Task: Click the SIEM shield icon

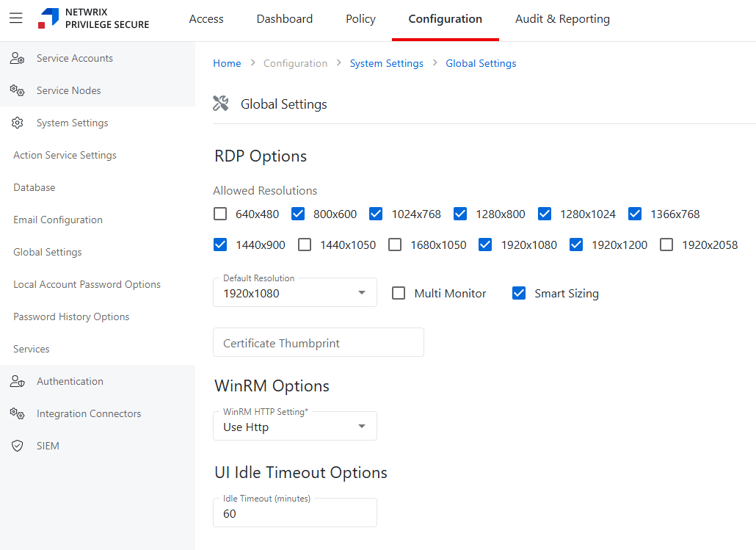Action: (18, 446)
